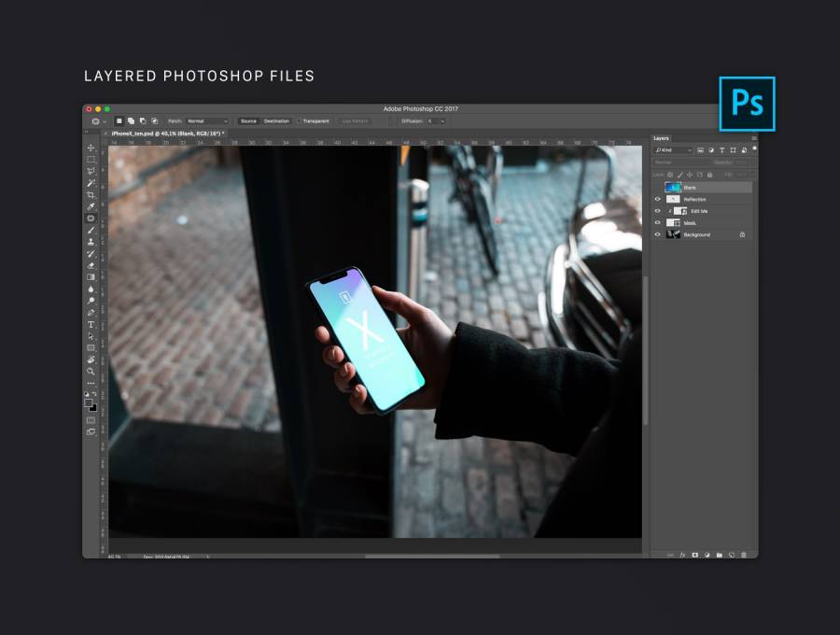This screenshot has width=840, height=635.
Task: Click the Layers panel tab
Action: point(661,138)
